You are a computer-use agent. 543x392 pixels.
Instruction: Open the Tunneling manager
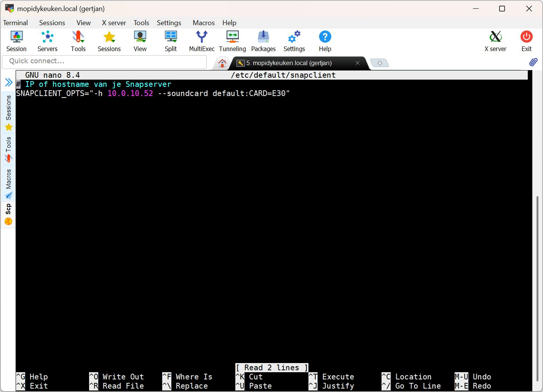(x=232, y=41)
